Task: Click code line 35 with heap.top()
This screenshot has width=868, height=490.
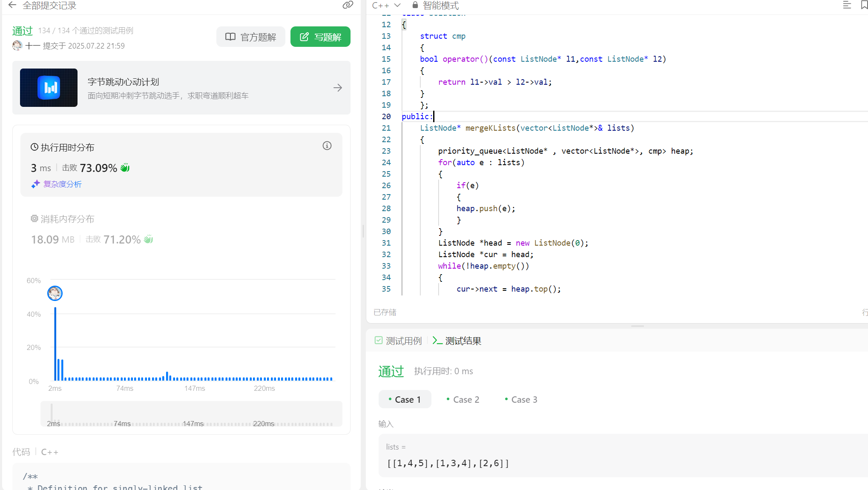Action: coord(509,289)
